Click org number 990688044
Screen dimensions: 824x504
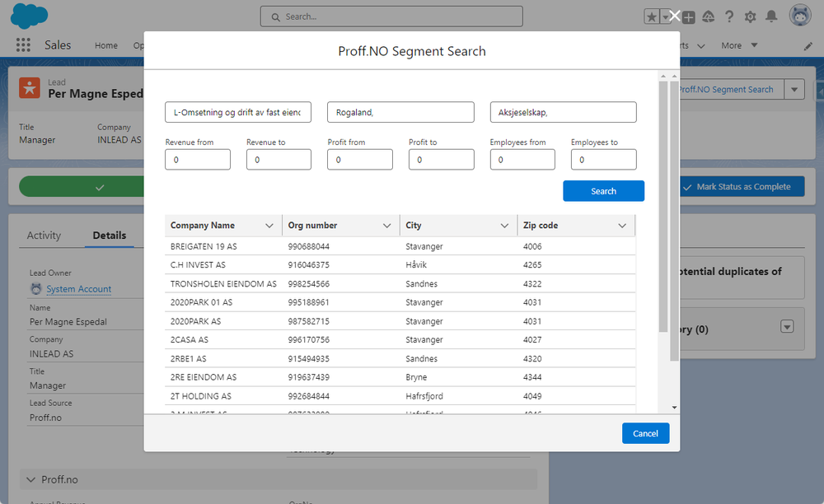(308, 247)
